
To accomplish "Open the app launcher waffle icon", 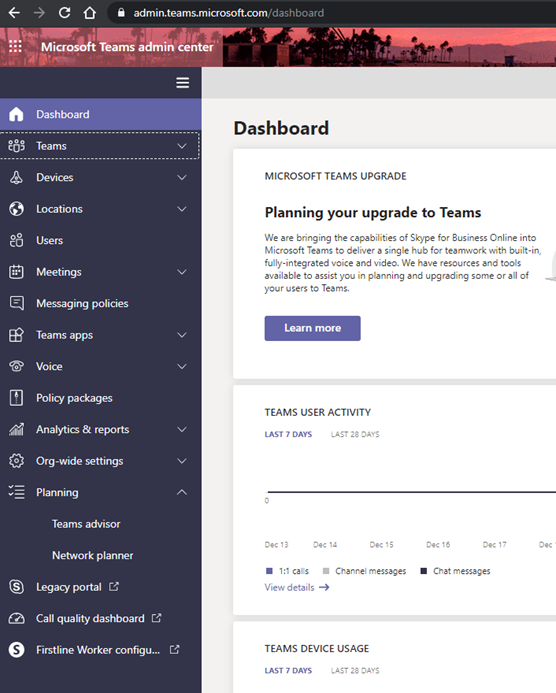I will [x=15, y=46].
